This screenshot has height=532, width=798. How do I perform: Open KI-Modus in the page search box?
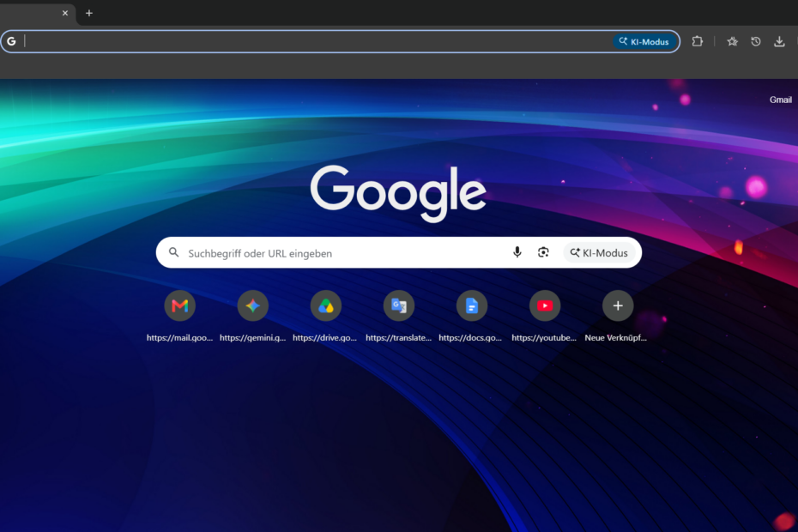(599, 252)
